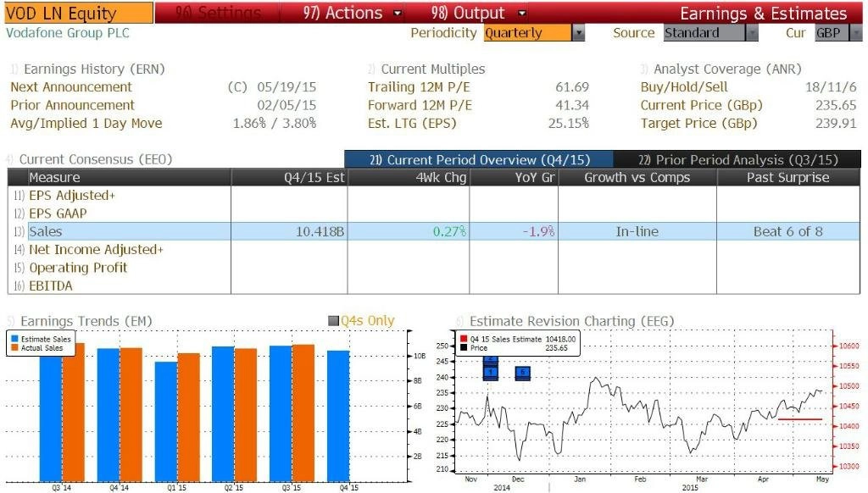Open Estimate Revision Charting (EEG) link

572,321
